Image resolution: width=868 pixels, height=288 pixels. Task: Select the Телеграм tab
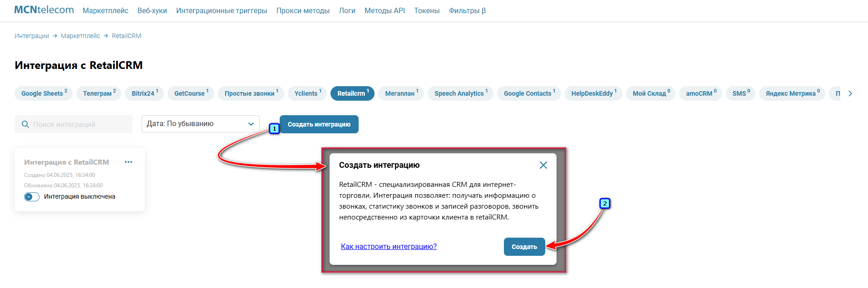coord(99,93)
